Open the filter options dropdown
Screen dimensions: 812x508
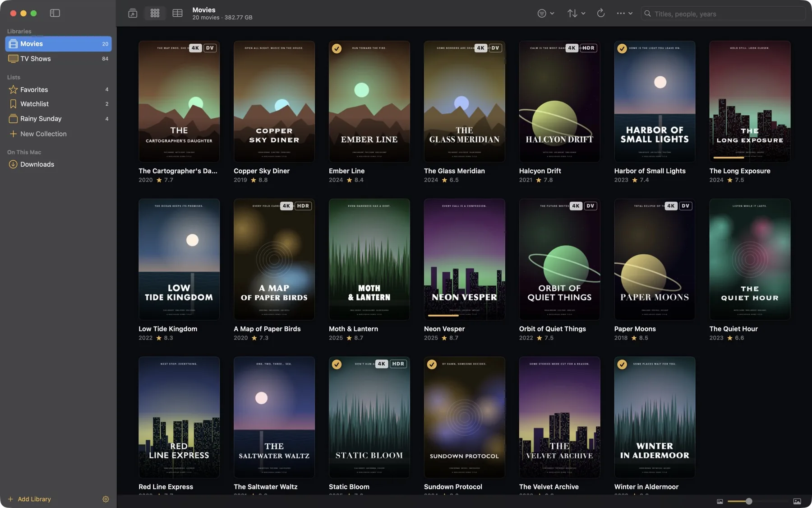click(x=546, y=14)
